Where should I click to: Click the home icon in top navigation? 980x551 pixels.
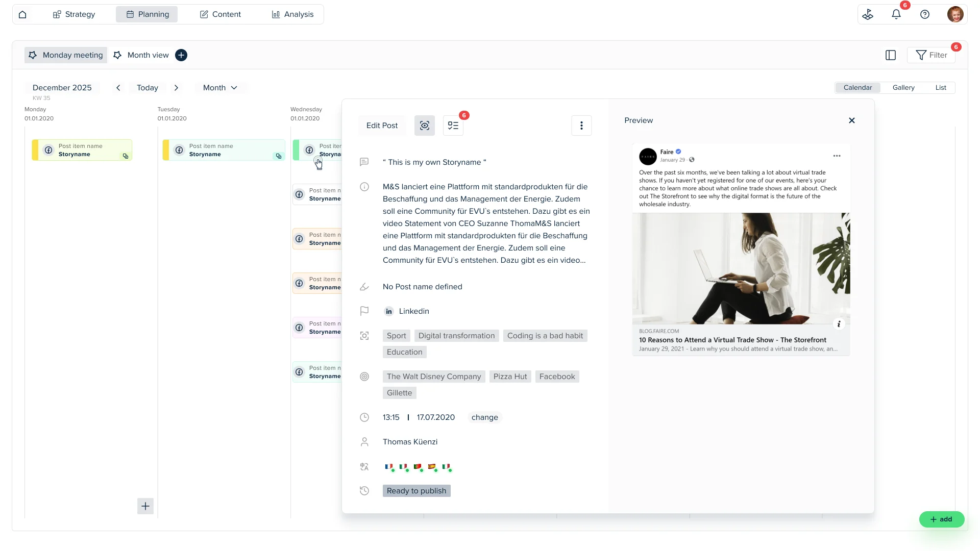click(x=22, y=14)
